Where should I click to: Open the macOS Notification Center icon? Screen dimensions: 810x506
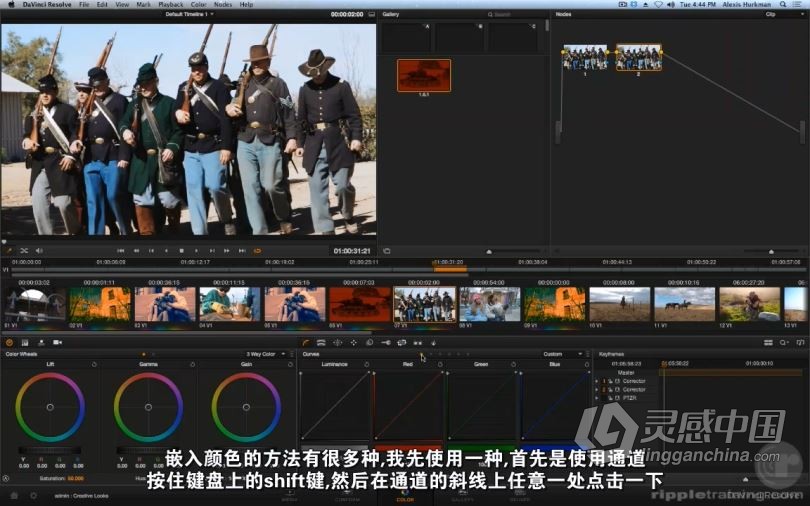pos(799,4)
